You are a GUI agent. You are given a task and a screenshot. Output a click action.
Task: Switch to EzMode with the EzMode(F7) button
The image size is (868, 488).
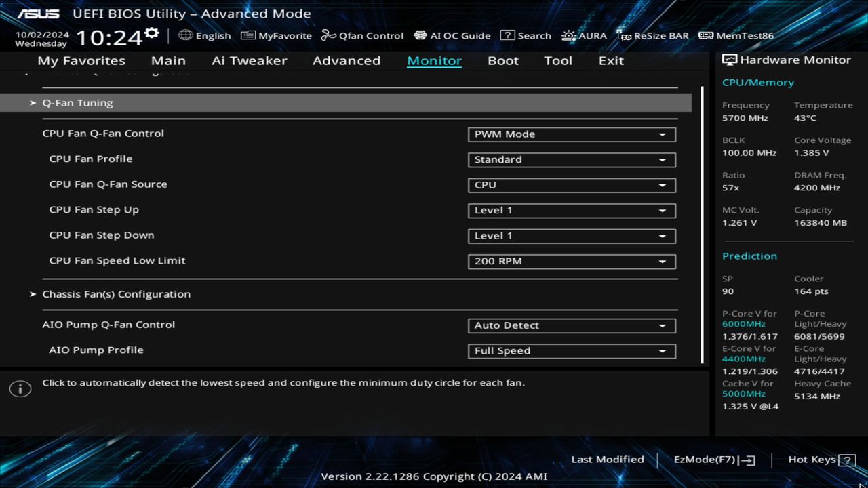[x=713, y=459]
